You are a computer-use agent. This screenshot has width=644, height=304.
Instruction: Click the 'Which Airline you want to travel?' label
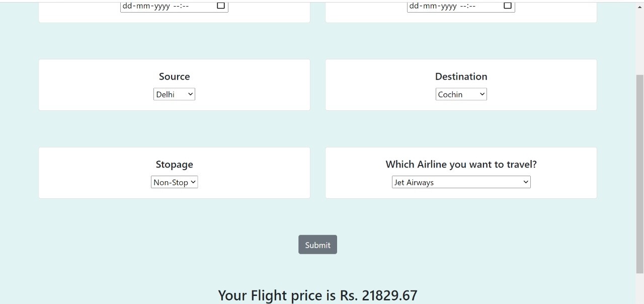[461, 164]
